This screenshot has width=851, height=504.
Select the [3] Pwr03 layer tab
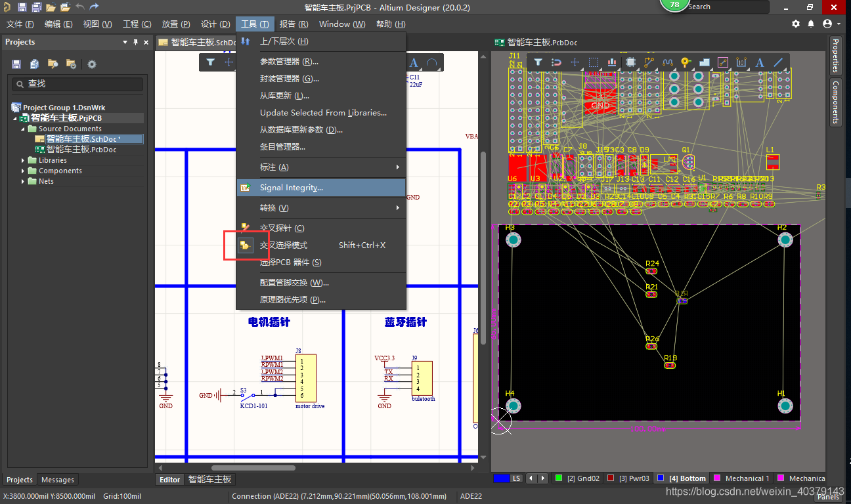628,478
